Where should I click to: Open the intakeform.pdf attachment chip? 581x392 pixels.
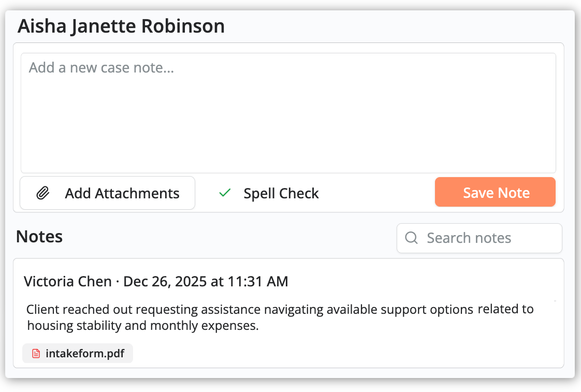(77, 353)
